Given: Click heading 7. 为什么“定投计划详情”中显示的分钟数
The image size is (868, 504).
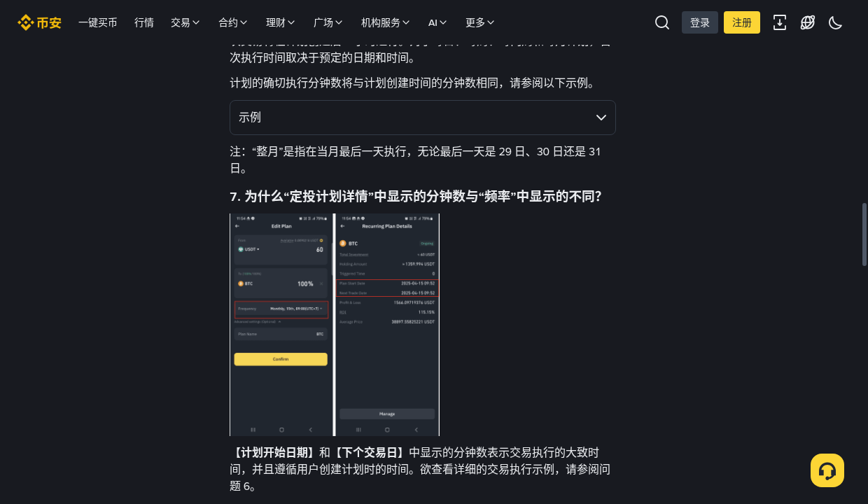Looking at the screenshot, I should pos(416,197).
